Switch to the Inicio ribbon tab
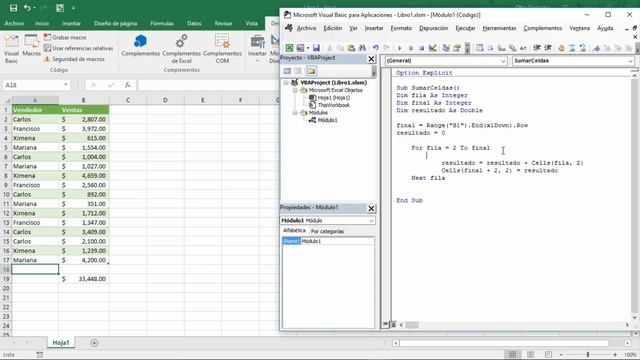This screenshot has height=360, width=640. pyautogui.click(x=42, y=24)
